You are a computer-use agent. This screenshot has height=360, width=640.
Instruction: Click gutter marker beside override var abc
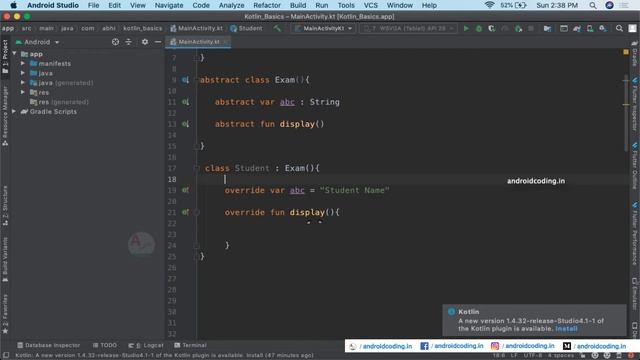[185, 190]
